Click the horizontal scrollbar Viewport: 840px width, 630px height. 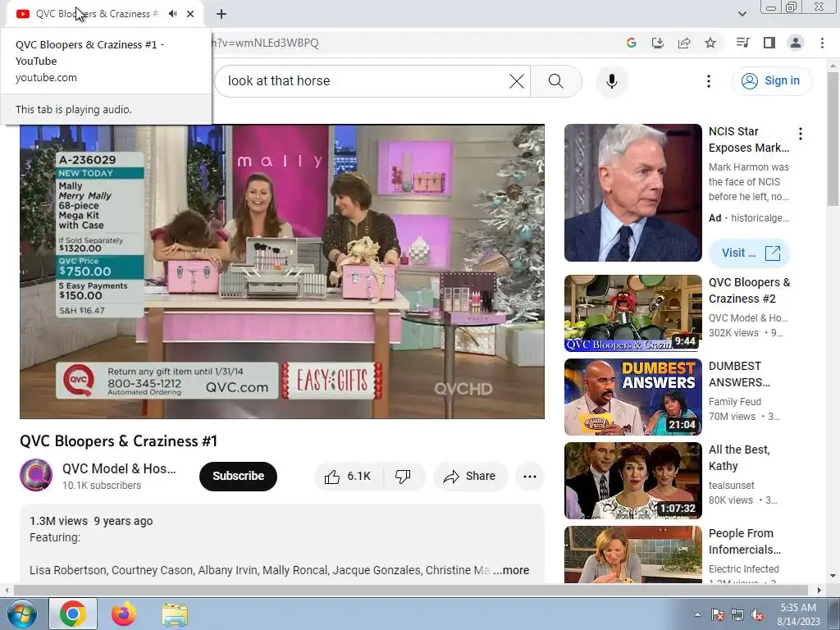click(x=410, y=590)
